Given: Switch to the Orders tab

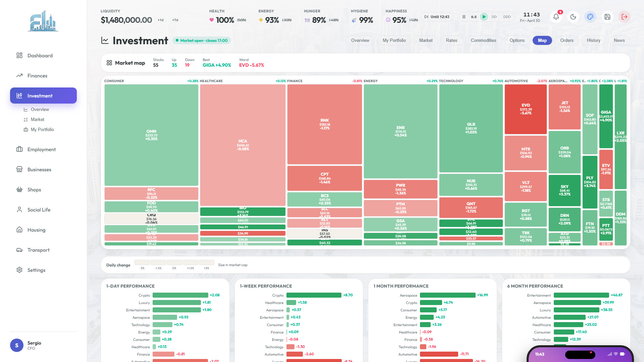Looking at the screenshot, I should click(567, 41).
